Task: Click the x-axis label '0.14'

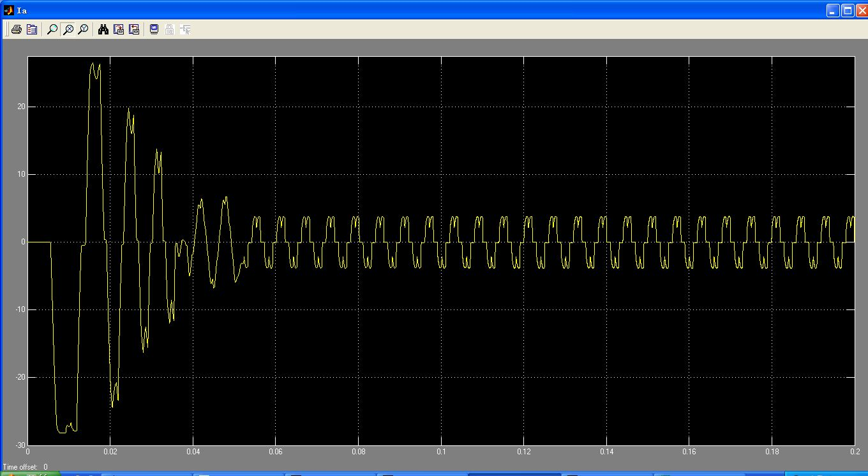Action: point(606,452)
